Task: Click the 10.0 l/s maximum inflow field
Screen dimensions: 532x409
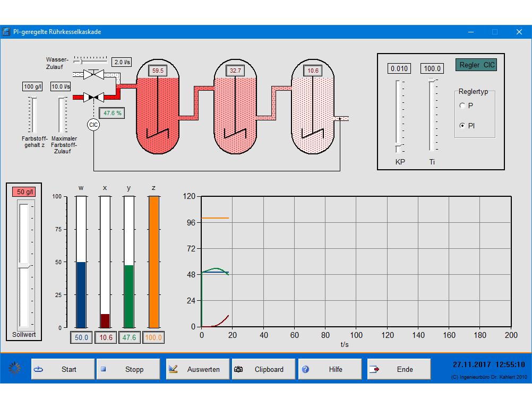Action: pos(61,86)
